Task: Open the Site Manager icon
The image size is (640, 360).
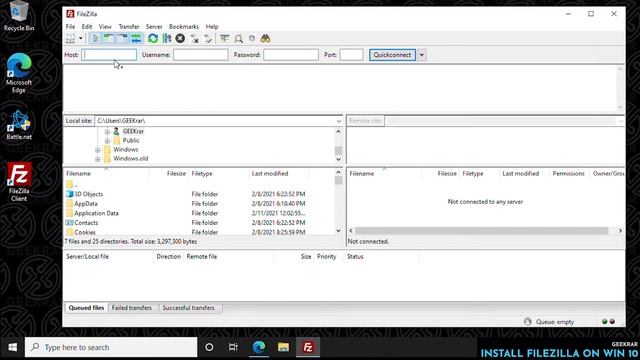Action: pos(70,39)
